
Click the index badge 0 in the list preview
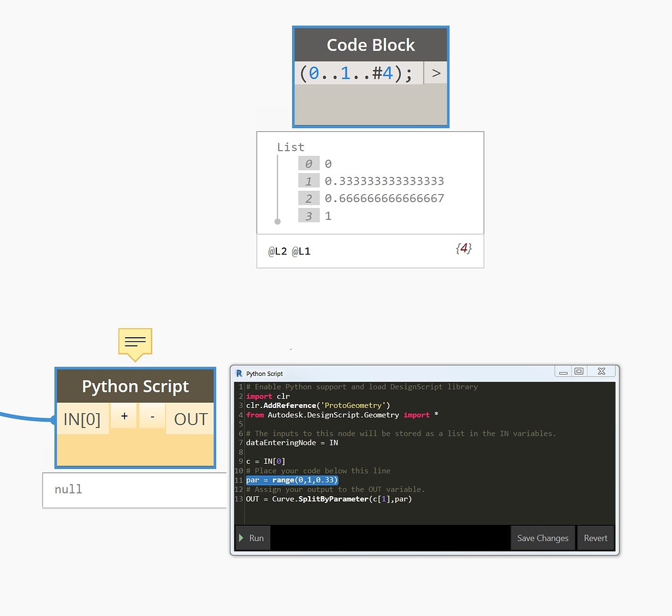click(309, 163)
